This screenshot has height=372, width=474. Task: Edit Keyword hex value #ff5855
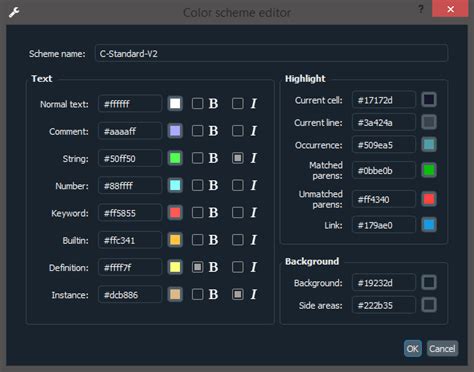[x=130, y=213]
